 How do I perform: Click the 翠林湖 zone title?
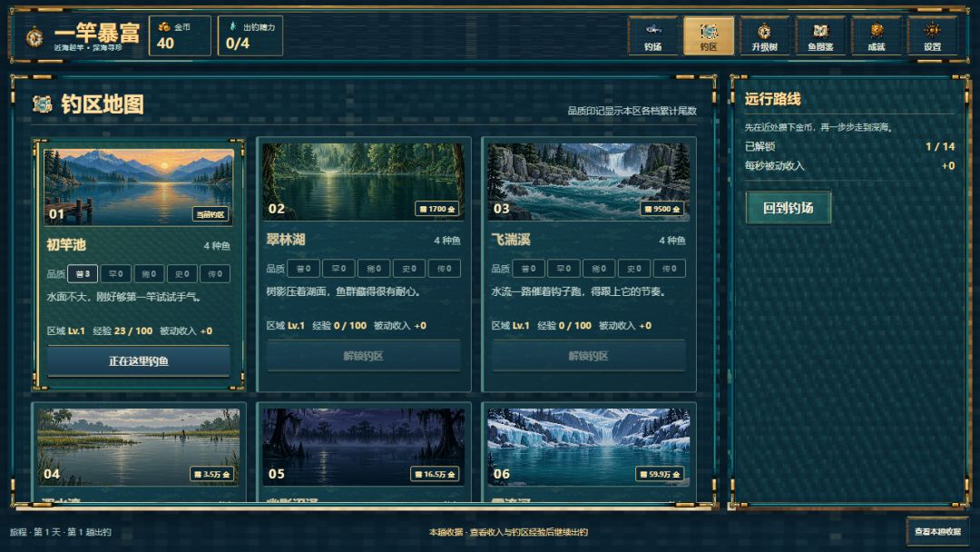[286, 240]
